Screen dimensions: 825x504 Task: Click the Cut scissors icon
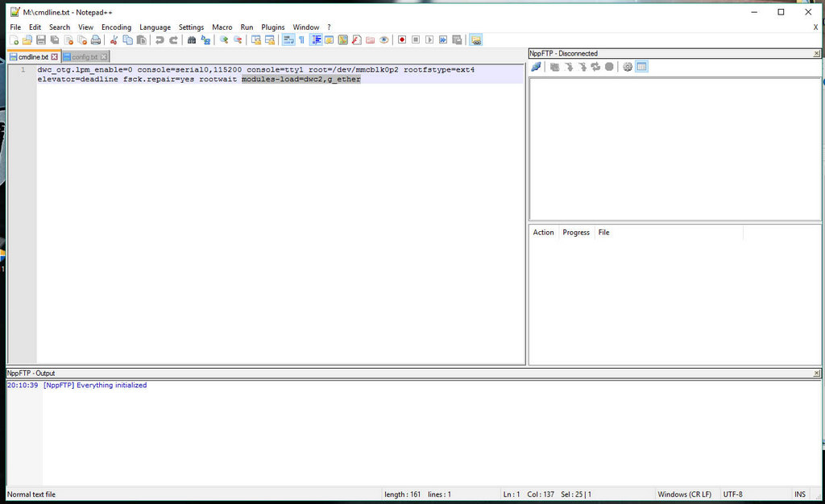[x=114, y=39]
